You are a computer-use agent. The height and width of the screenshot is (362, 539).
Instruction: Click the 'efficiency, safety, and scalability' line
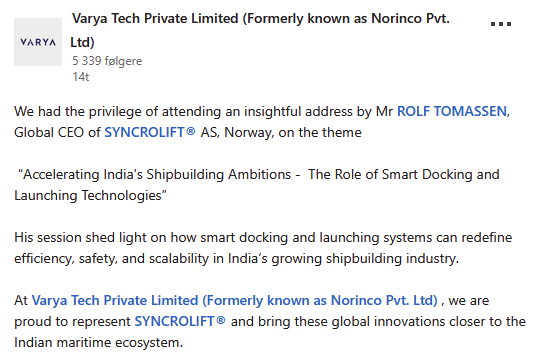pyautogui.click(x=236, y=259)
